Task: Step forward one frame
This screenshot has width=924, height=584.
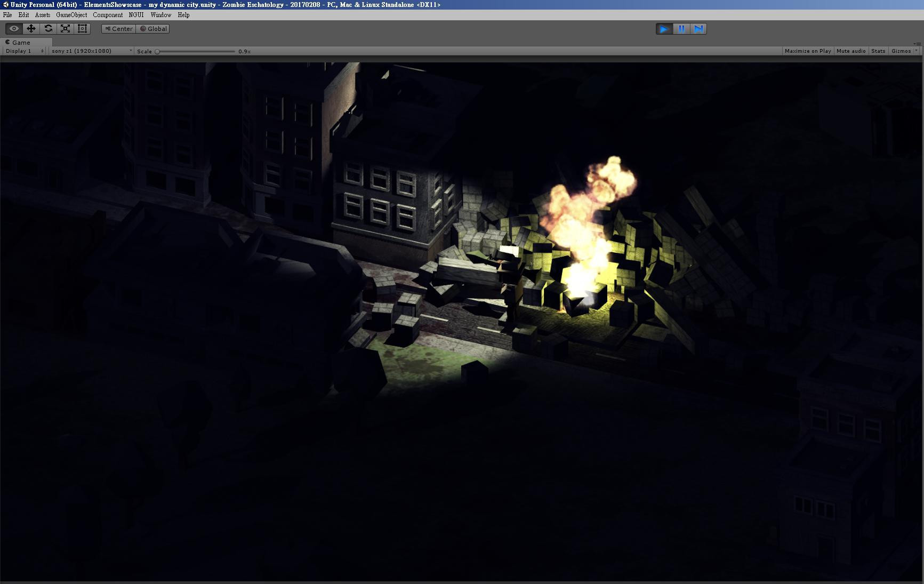Action: [x=698, y=29]
